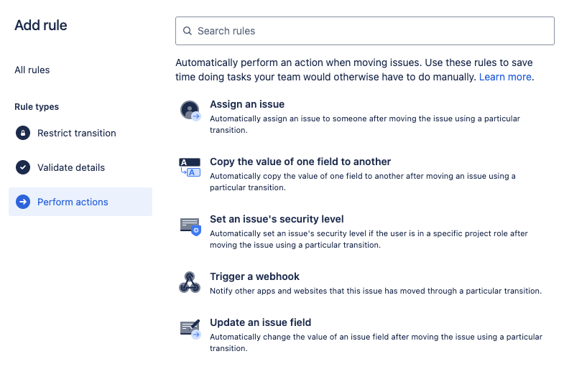Click the Validate details checkmark icon
The width and height of the screenshot is (564, 392).
click(x=23, y=167)
